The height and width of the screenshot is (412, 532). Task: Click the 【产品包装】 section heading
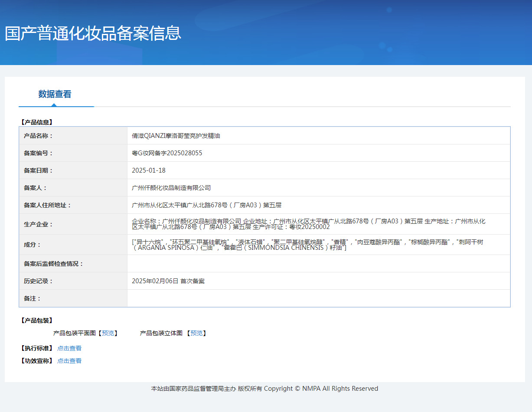(37, 320)
